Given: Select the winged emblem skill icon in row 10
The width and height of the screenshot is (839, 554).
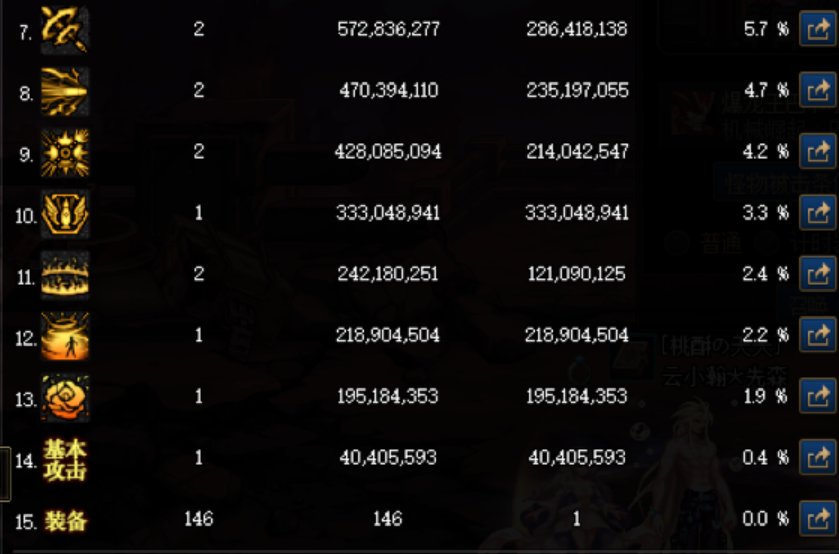Looking at the screenshot, I should click(65, 214).
